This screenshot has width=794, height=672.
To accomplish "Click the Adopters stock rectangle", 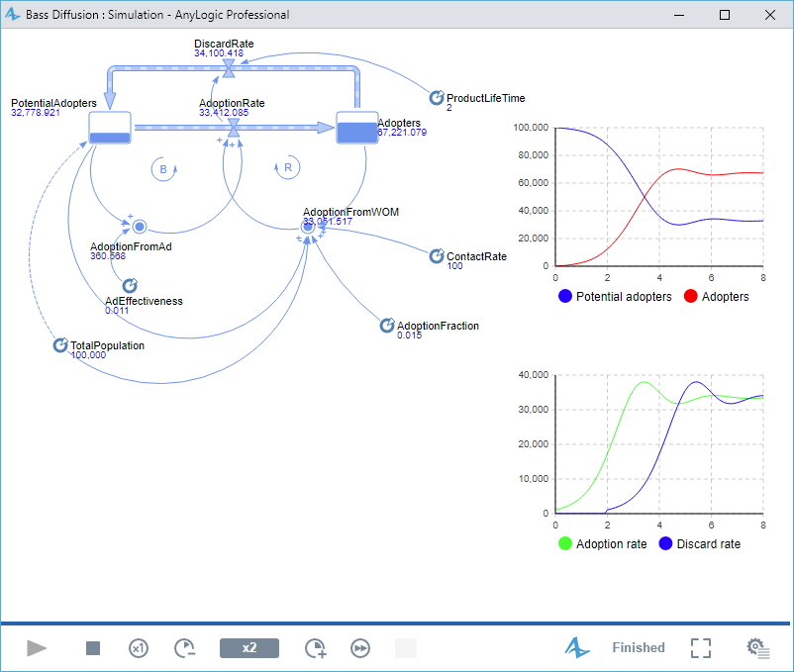I will pos(356,127).
